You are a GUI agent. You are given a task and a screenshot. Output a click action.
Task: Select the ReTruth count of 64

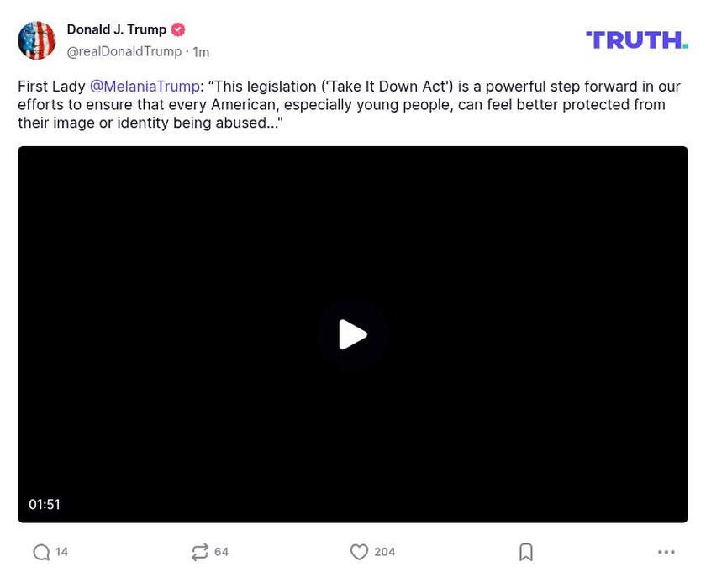tap(221, 552)
